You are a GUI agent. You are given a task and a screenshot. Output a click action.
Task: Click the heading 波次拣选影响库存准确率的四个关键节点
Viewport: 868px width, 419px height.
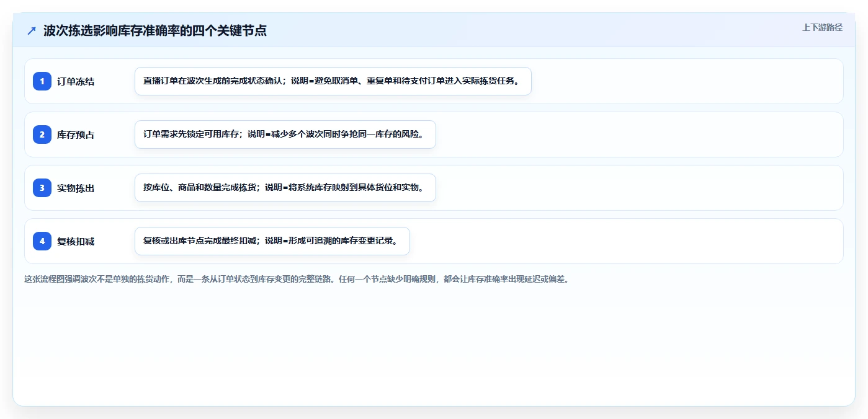(x=155, y=30)
